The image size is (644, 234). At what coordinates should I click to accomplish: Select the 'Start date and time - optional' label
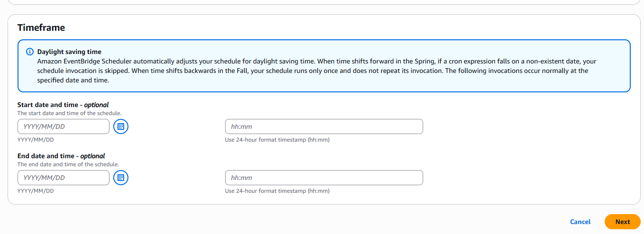(63, 105)
